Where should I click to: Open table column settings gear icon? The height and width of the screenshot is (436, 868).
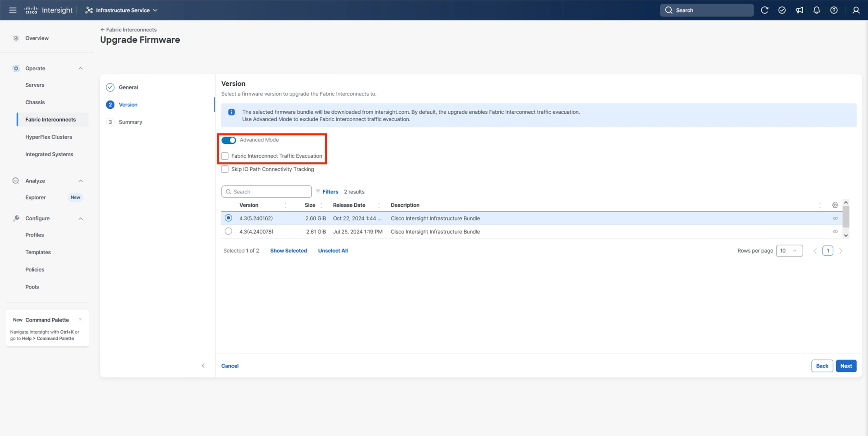pos(835,205)
